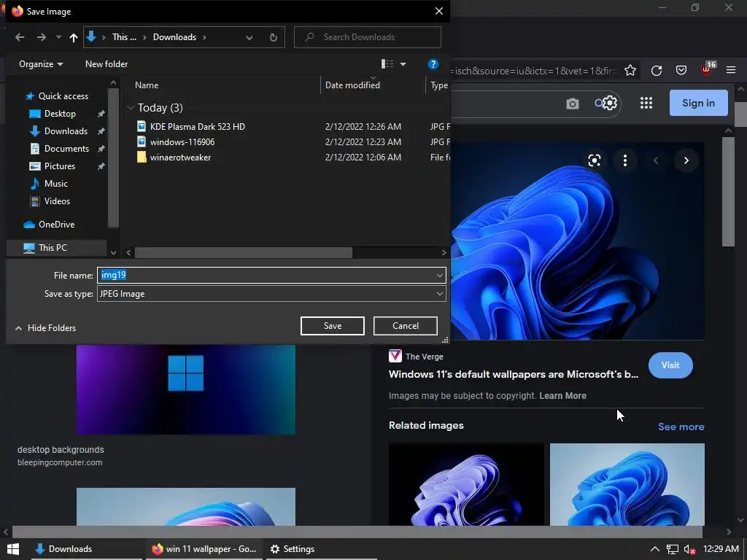Open the desktop backgrounds Windows logo thumbnail
Image resolution: width=747 pixels, height=560 pixels.
[186, 389]
